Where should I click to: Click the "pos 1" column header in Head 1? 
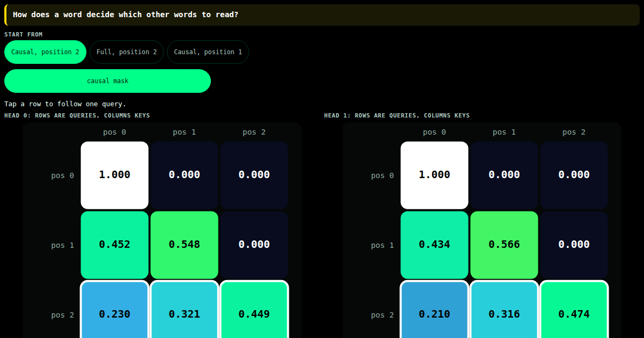point(504,132)
